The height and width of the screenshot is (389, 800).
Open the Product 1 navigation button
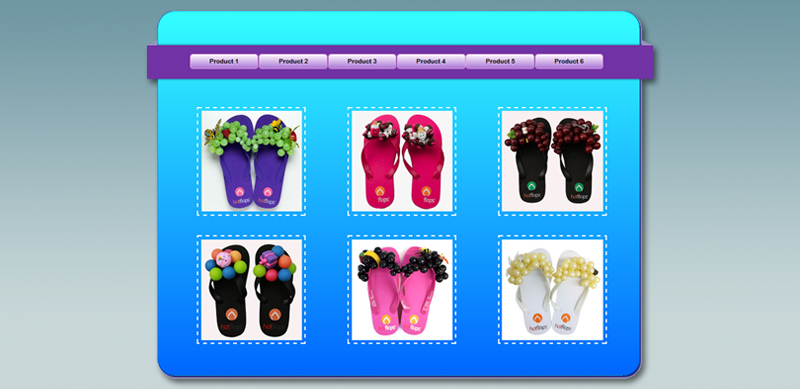tap(223, 61)
